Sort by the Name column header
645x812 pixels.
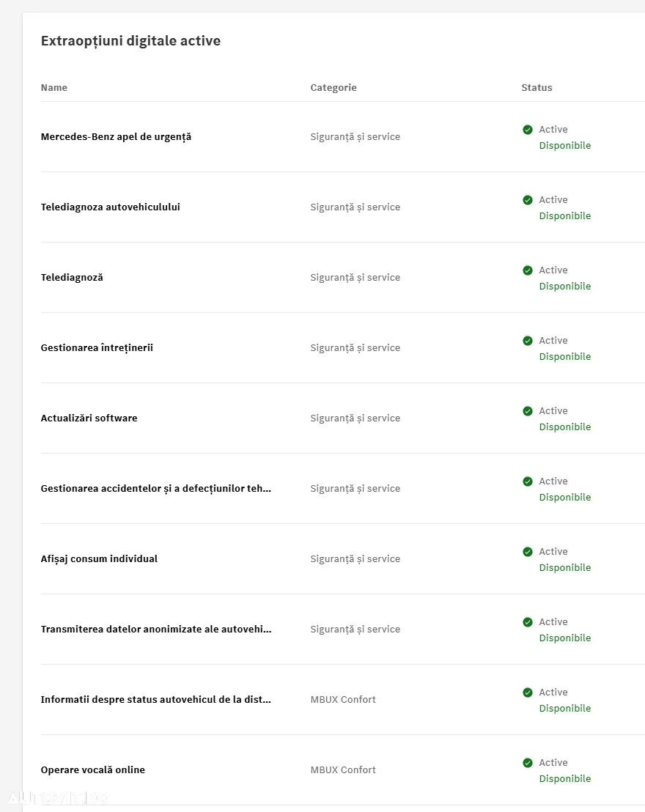[54, 87]
